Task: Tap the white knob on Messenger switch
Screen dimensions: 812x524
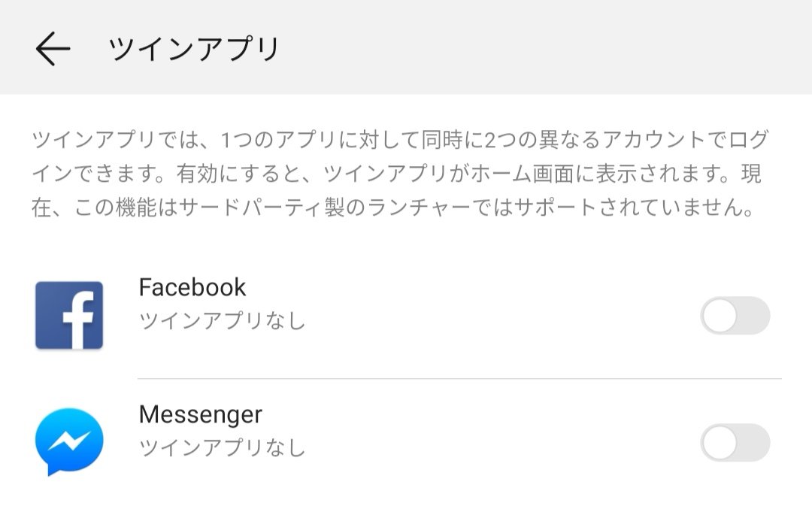Action: tap(720, 443)
